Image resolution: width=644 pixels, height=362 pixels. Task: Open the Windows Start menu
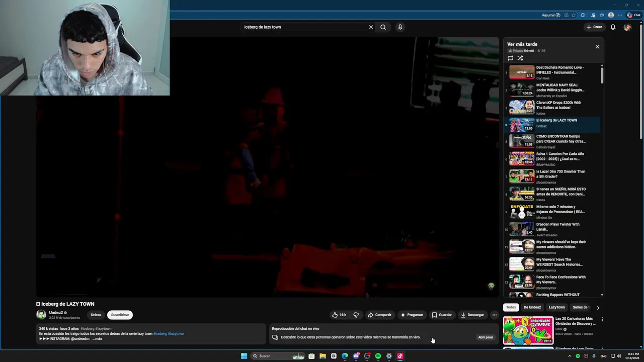coord(244,356)
